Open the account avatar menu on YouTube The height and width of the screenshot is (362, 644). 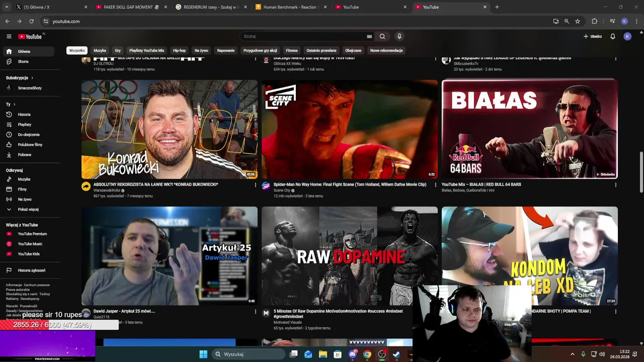click(x=627, y=36)
